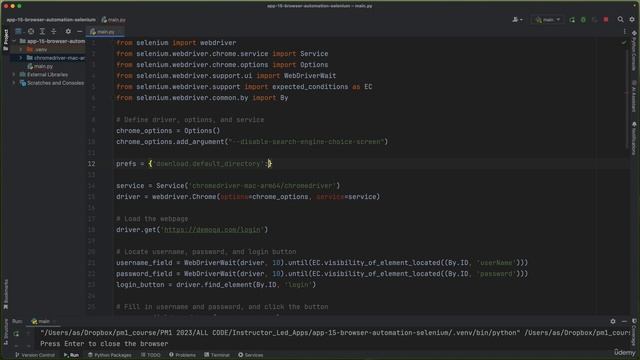
Task: Select the chromedriver-mac-ar folder row
Action: tap(48, 58)
